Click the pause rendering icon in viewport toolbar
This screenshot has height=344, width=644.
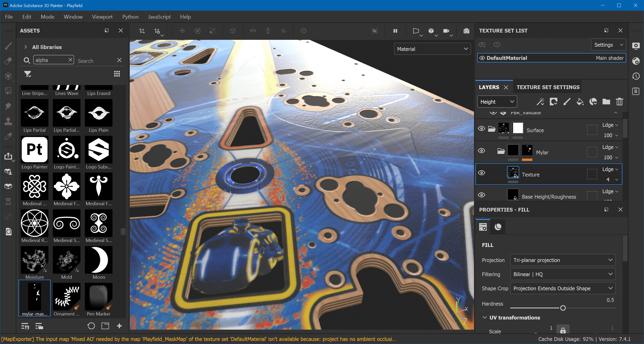(395, 31)
